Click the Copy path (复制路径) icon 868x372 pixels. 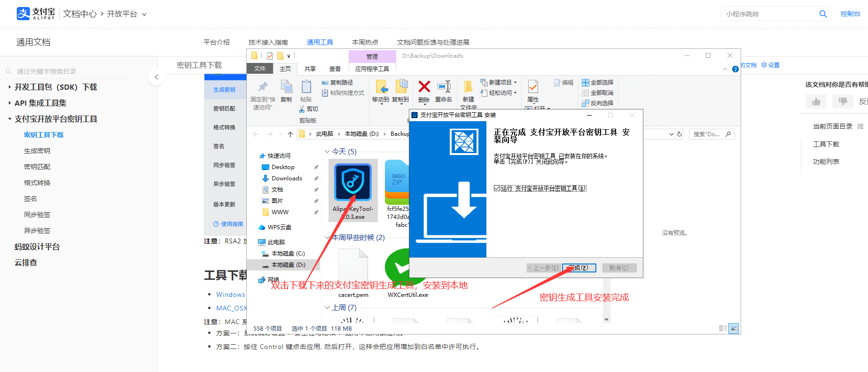[325, 83]
